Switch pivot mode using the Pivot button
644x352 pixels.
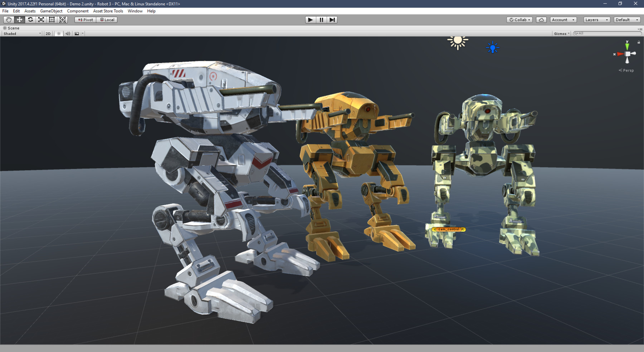point(85,20)
